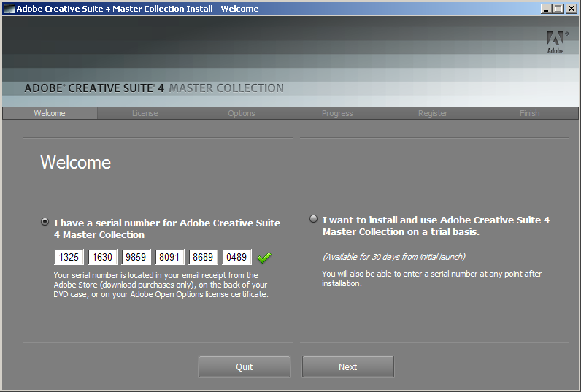Click the installer icon in title bar

(9, 9)
